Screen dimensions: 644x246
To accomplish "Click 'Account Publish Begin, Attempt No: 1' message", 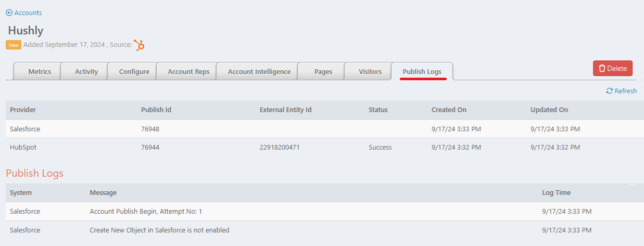I will [x=146, y=212].
